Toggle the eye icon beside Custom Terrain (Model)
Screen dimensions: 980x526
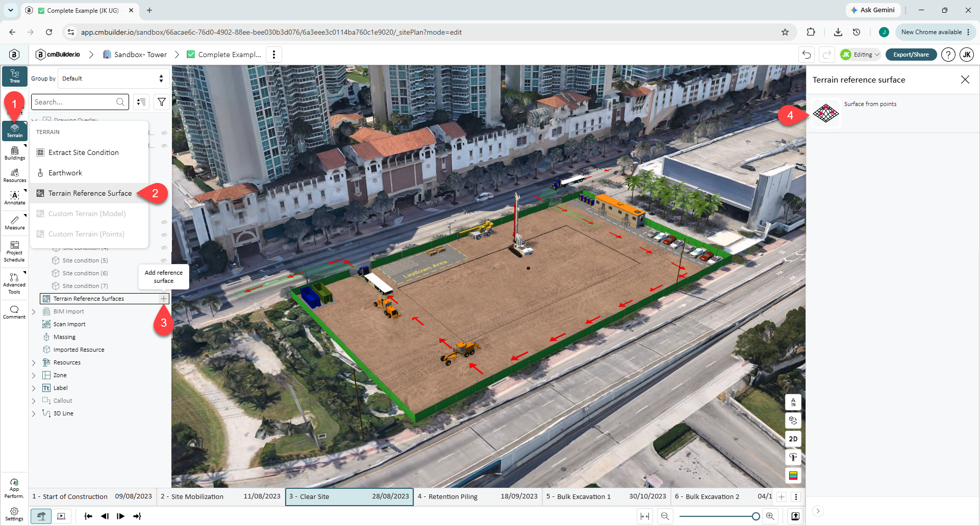(164, 222)
